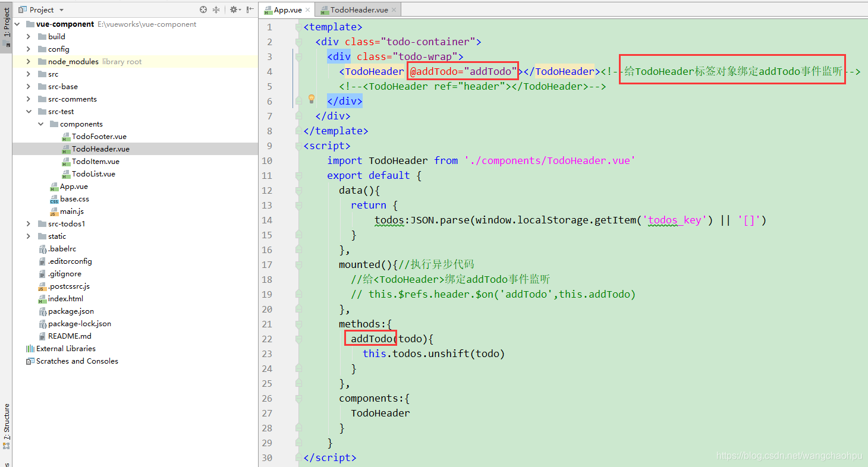Select TodoList.vue file icon
The width and height of the screenshot is (868, 467).
(66, 174)
